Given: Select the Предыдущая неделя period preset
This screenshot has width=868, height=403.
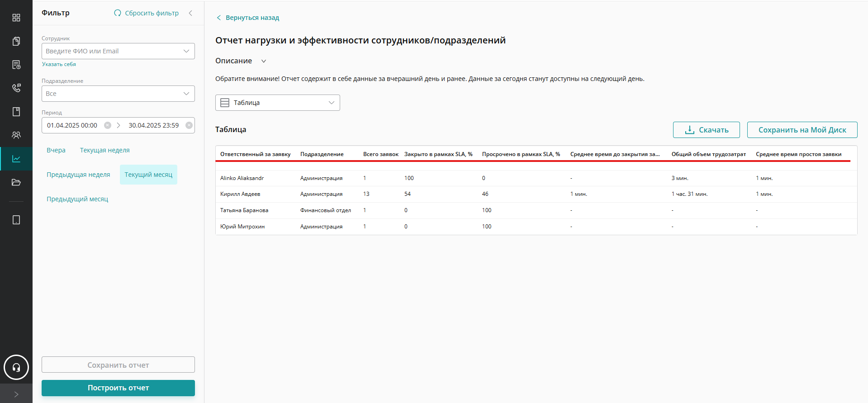Looking at the screenshot, I should pyautogui.click(x=78, y=175).
